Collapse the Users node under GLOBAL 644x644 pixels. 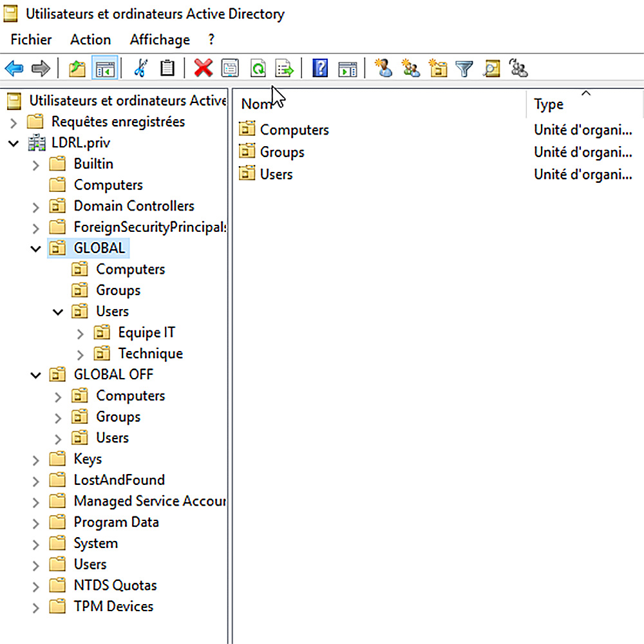[58, 312]
